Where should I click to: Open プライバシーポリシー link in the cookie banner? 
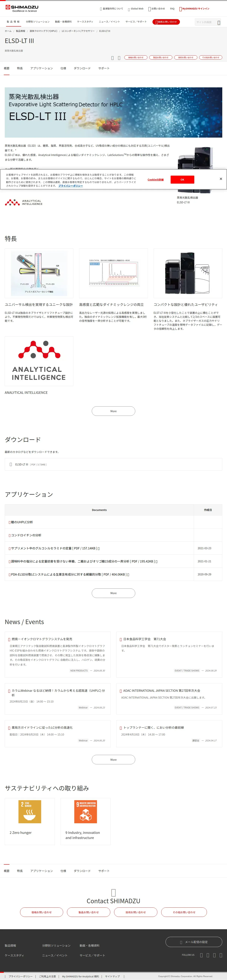pyautogui.click(x=71, y=186)
